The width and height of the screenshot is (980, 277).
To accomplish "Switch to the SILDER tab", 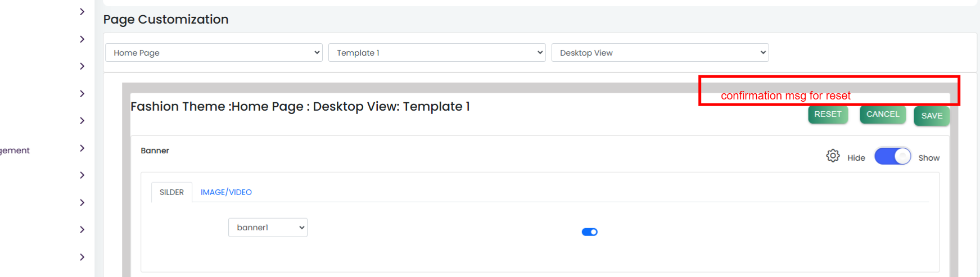I will (171, 192).
